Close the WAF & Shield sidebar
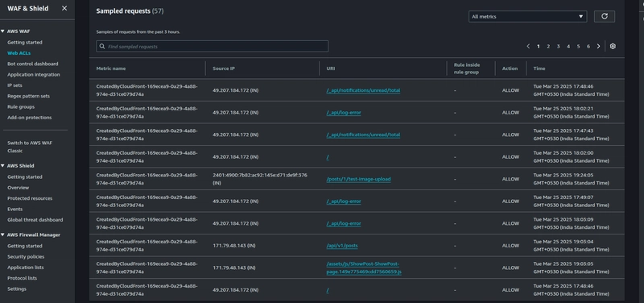This screenshot has height=303, width=644. [64, 8]
